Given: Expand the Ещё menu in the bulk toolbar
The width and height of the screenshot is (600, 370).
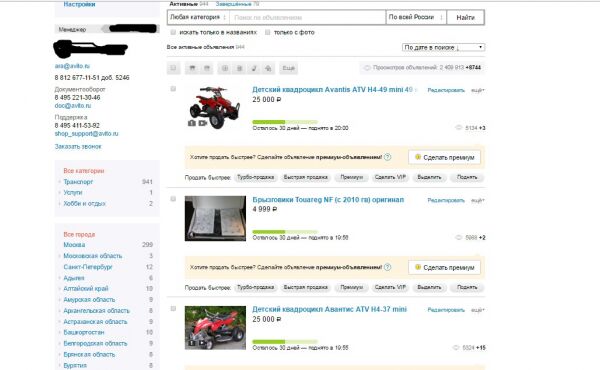Looking at the screenshot, I should [x=289, y=68].
